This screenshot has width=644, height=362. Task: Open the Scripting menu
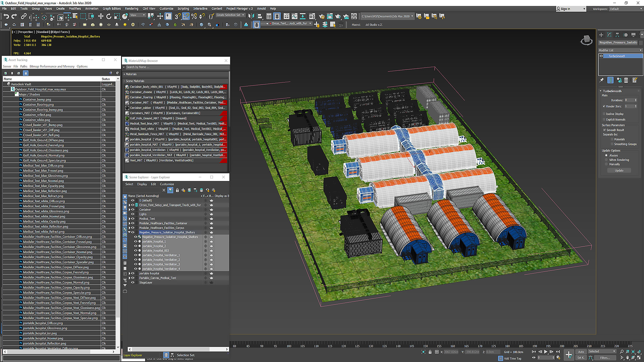click(183, 9)
